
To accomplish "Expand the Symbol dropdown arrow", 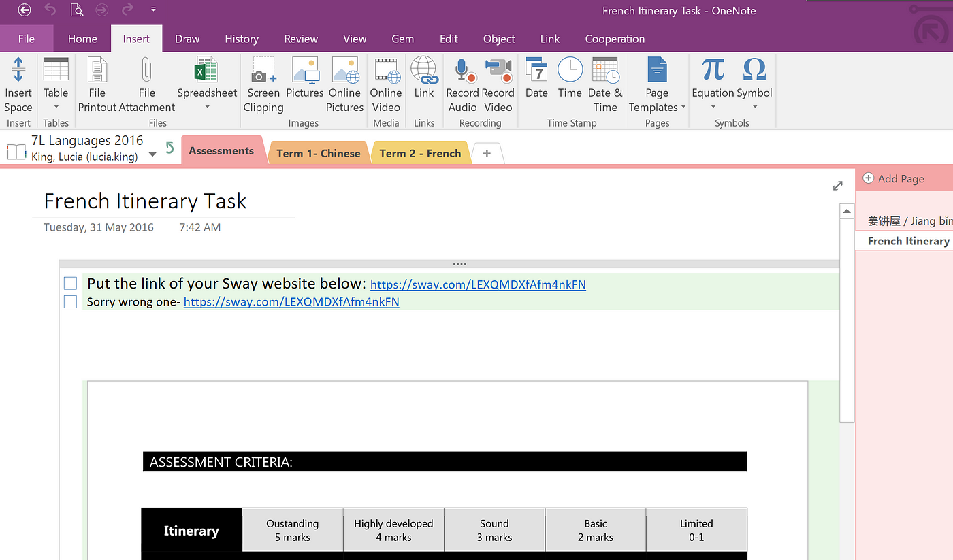I will tap(755, 108).
